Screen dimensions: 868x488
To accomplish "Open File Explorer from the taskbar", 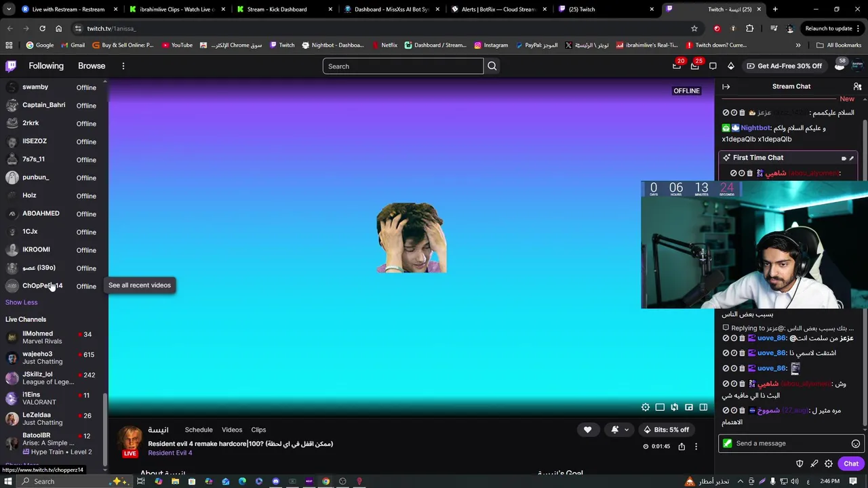I will click(175, 482).
